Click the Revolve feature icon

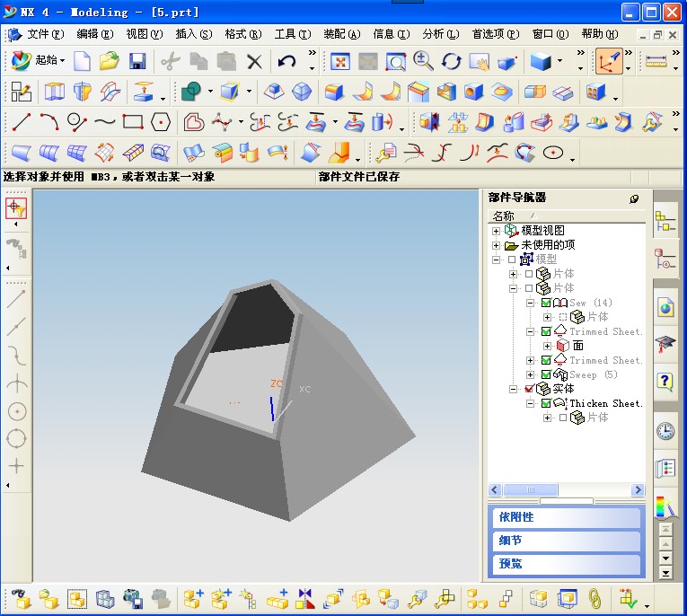pos(83,92)
